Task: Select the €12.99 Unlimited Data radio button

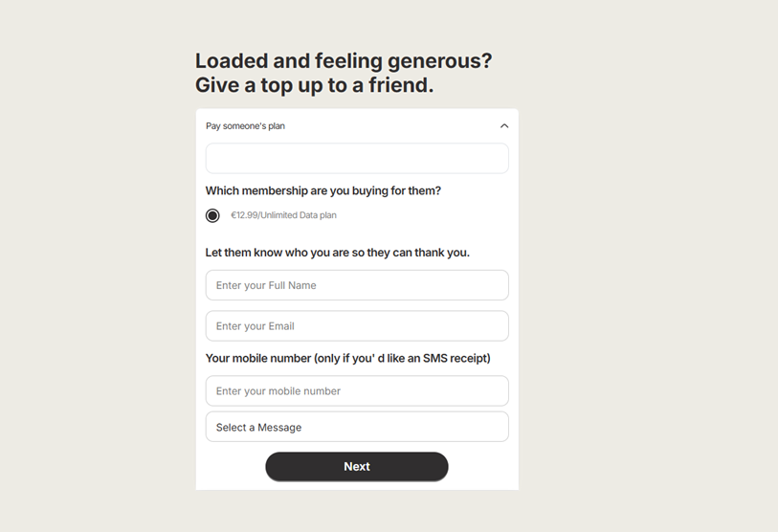Action: point(212,215)
